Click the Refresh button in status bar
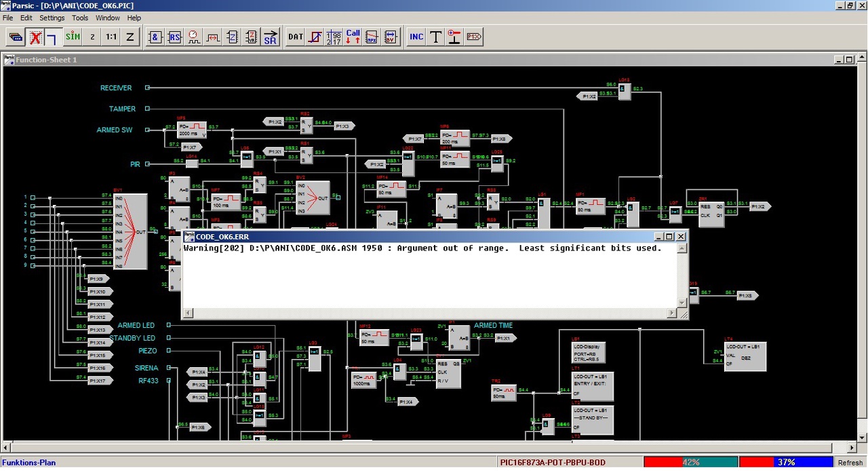This screenshot has height=471, width=868. point(850,463)
